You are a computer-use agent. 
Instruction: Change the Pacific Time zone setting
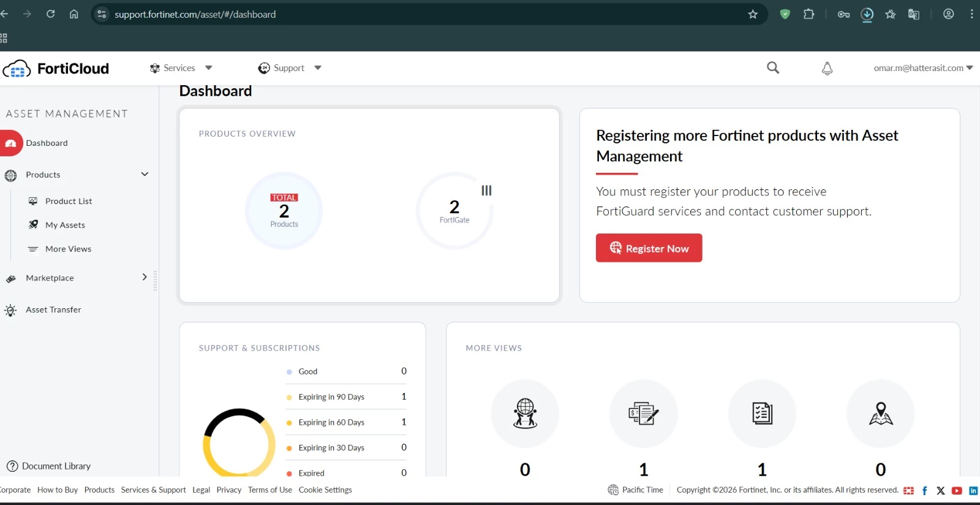pyautogui.click(x=635, y=490)
